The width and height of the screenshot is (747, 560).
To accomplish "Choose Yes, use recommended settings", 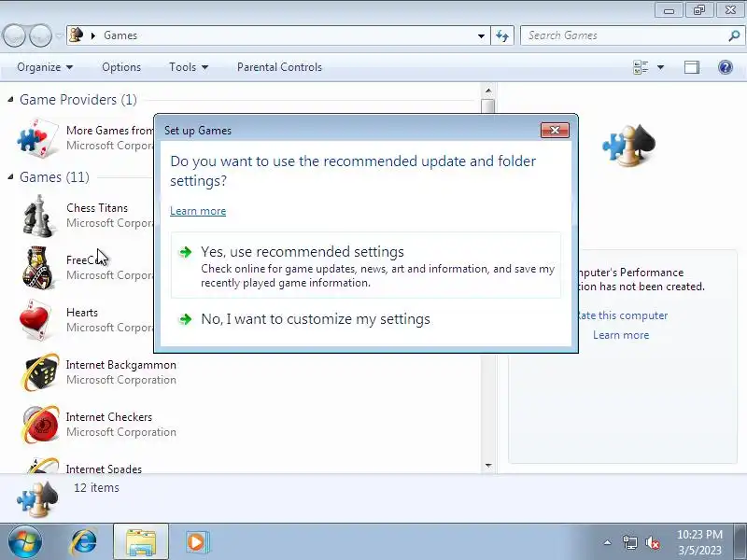I will (366, 265).
